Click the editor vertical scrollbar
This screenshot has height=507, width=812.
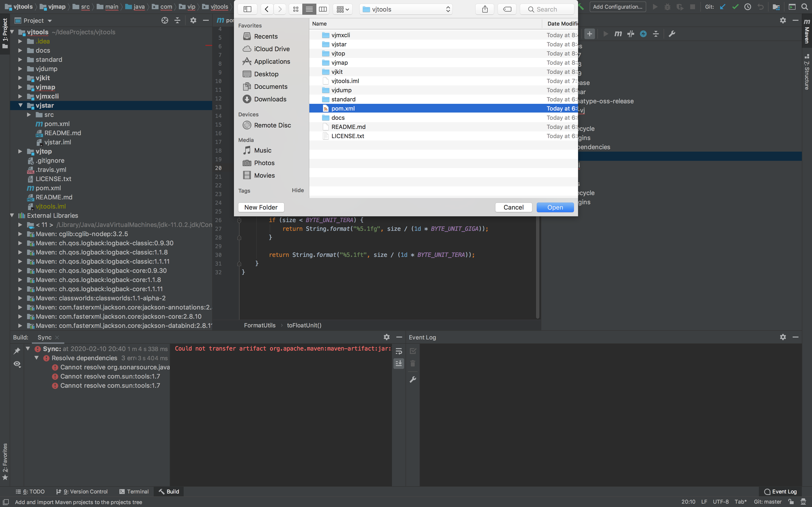pyautogui.click(x=538, y=268)
